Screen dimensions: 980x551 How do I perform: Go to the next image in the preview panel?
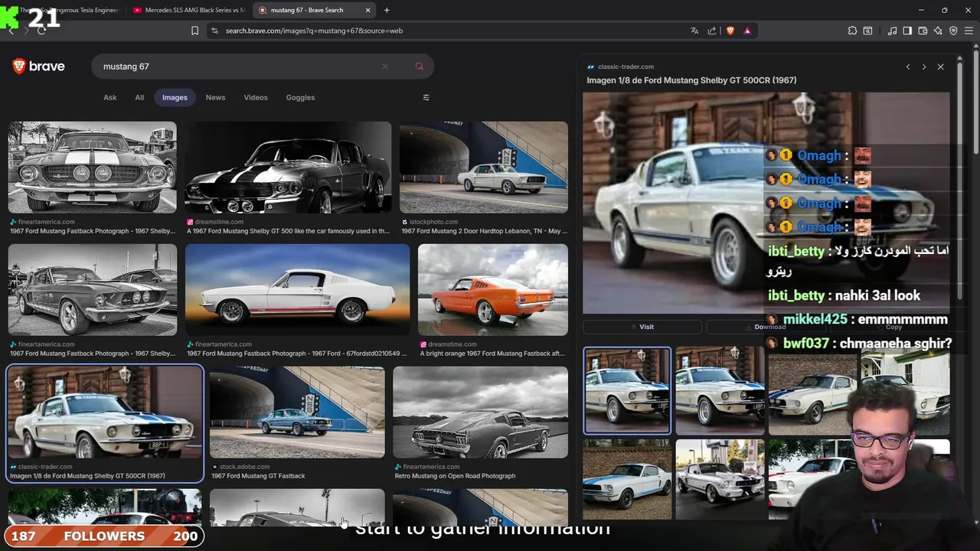923,67
